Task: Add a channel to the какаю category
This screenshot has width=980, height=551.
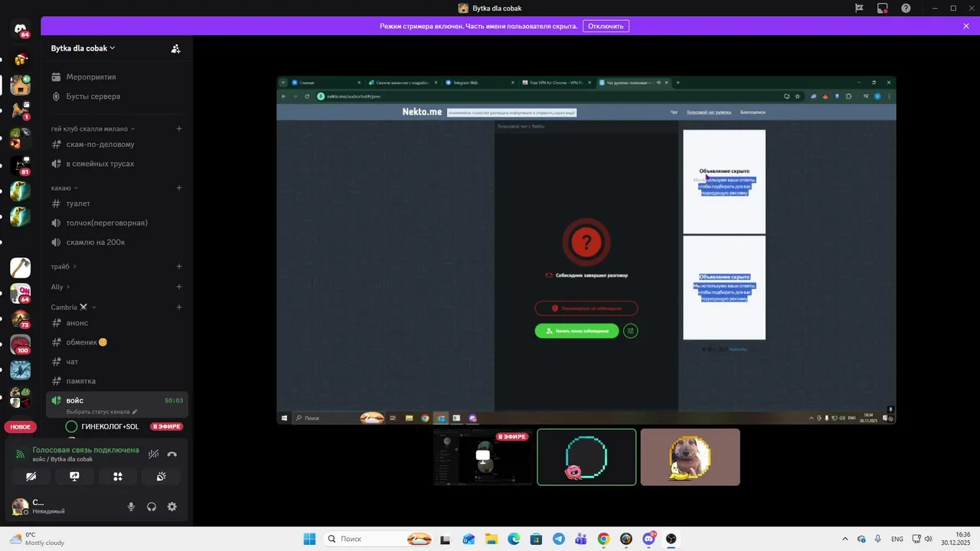Action: pyautogui.click(x=179, y=187)
